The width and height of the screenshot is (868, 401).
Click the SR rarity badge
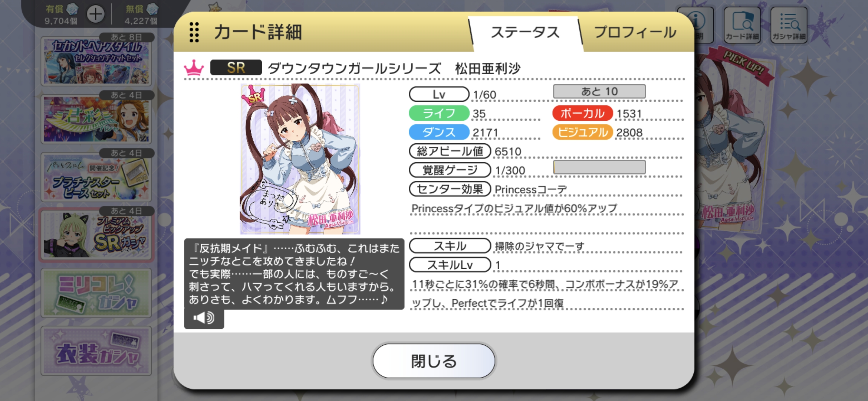pyautogui.click(x=236, y=68)
